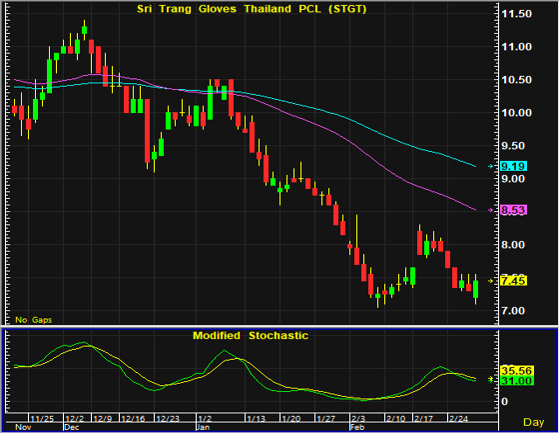Click the cyan arrow beside 9.19
560x434 pixels.
pyautogui.click(x=491, y=166)
